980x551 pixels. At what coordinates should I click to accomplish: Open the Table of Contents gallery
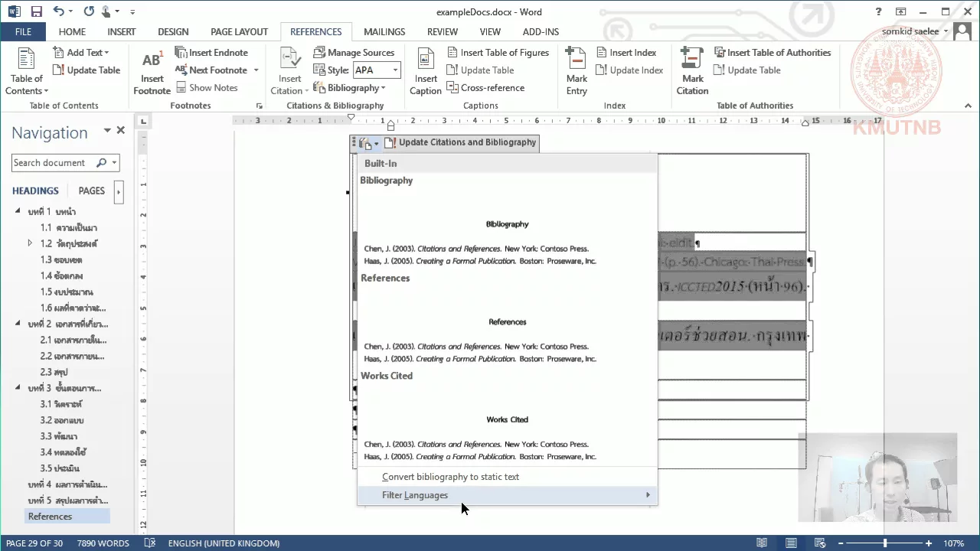point(27,70)
